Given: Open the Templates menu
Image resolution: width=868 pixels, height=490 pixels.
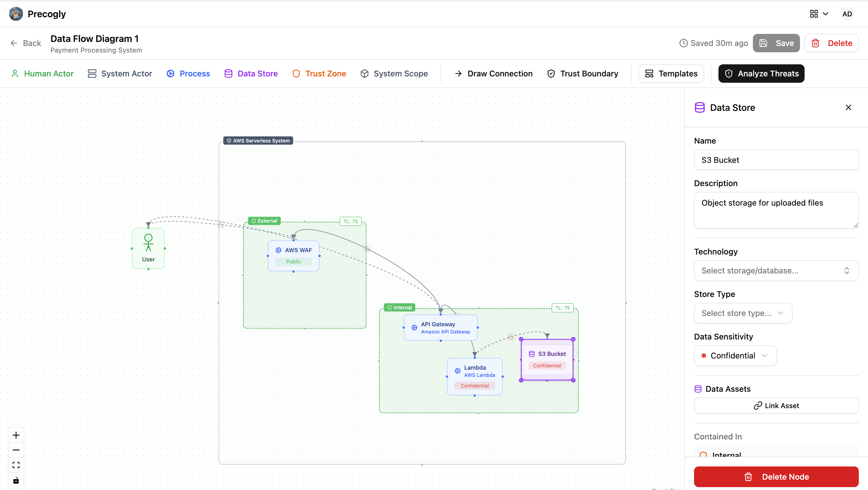Looking at the screenshot, I should coord(671,74).
